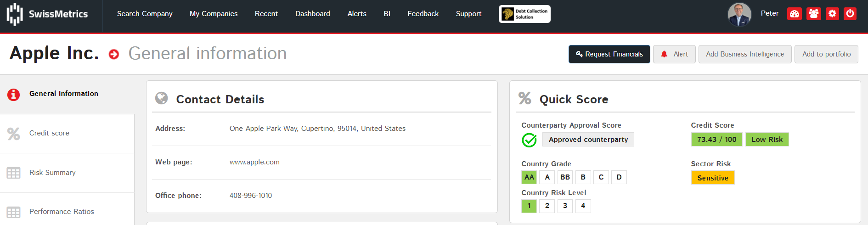
Task: Click the SwissMetrics logo
Action: click(47, 14)
